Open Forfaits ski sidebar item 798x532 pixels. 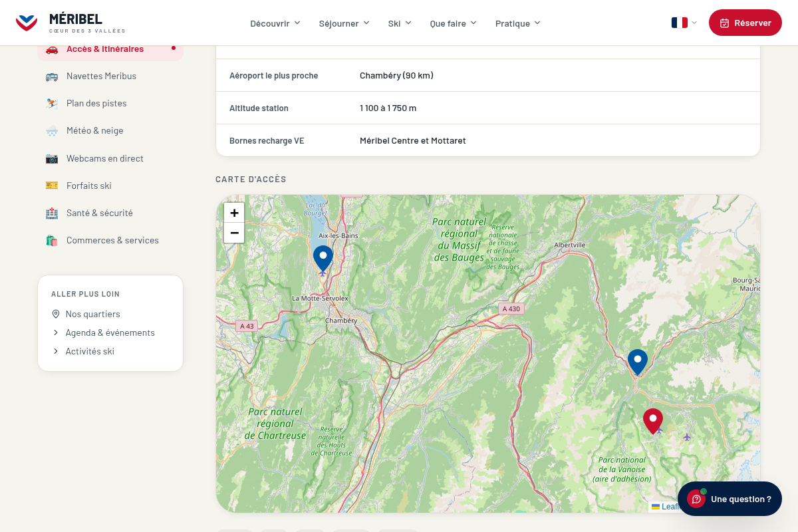pos(110,186)
